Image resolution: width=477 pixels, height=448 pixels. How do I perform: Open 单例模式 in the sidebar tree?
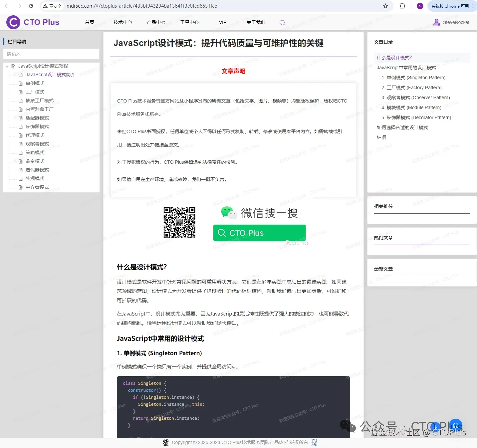(35, 83)
